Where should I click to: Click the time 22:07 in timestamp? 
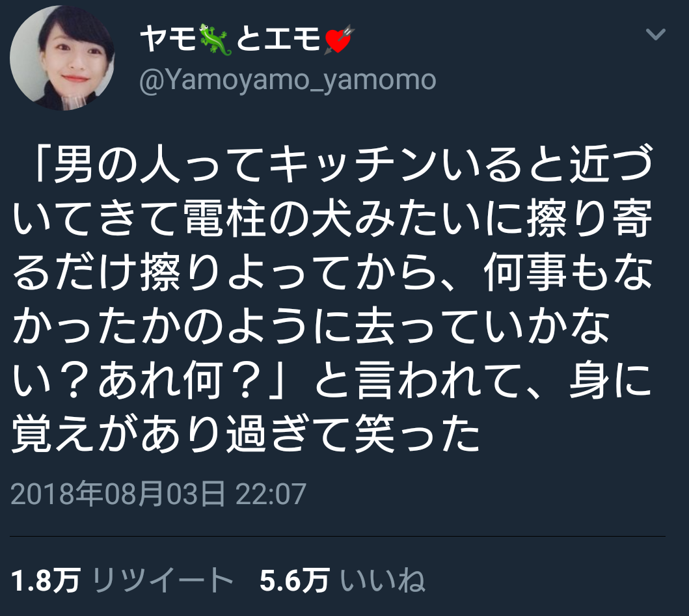(271, 494)
